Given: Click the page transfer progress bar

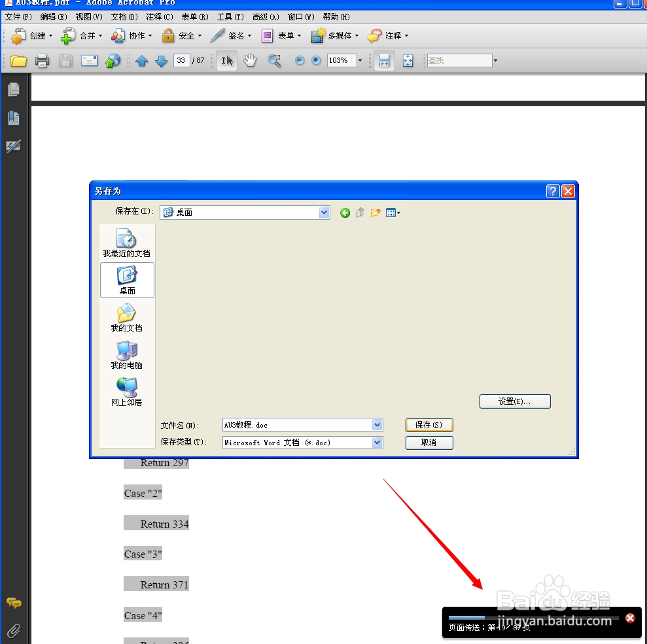Looking at the screenshot, I should (533, 618).
